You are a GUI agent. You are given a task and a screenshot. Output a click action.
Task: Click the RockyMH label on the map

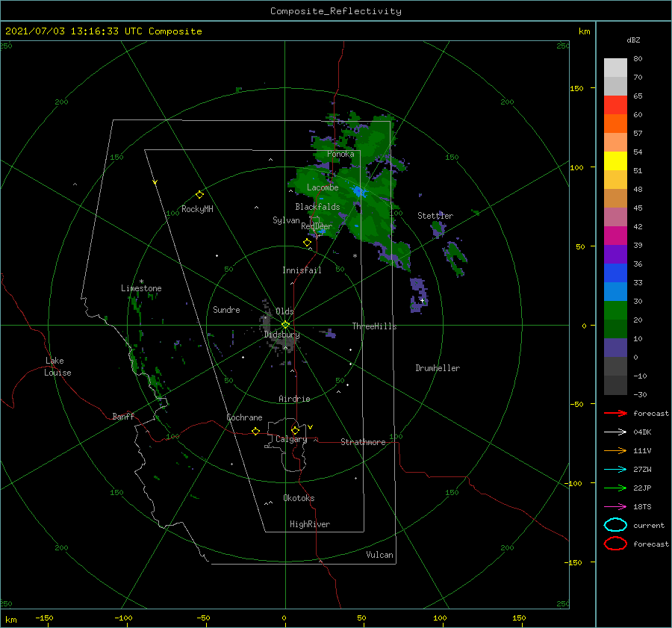point(197,209)
